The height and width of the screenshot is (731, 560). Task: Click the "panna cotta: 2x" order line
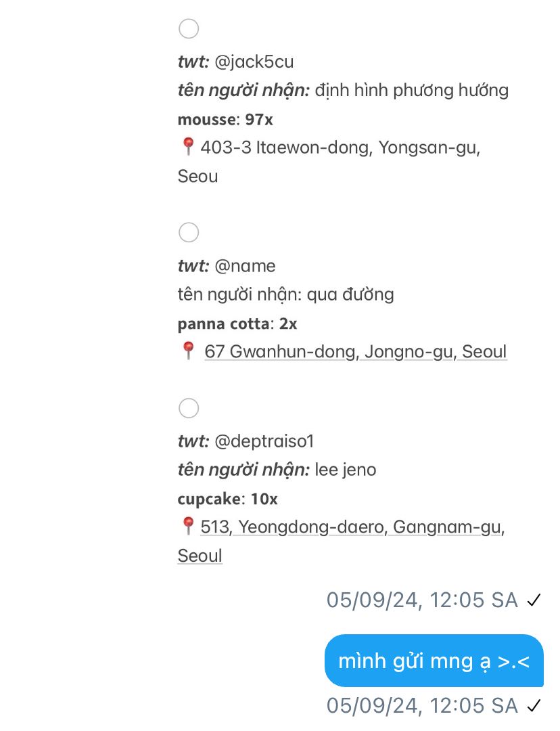(x=237, y=324)
